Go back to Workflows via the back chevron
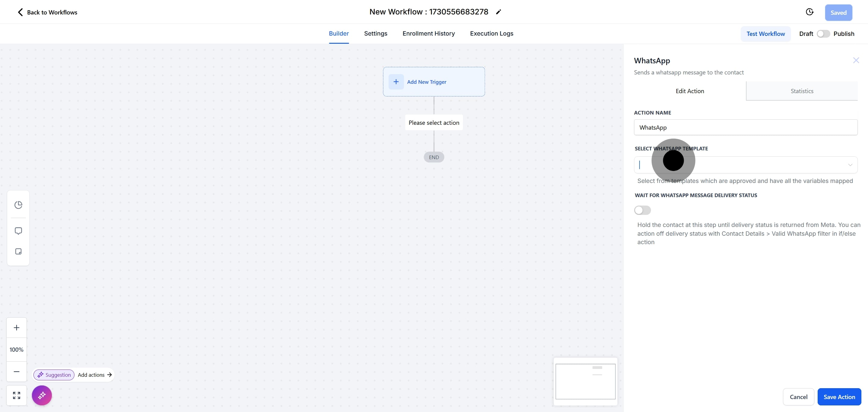This screenshot has height=412, width=868. tap(20, 12)
